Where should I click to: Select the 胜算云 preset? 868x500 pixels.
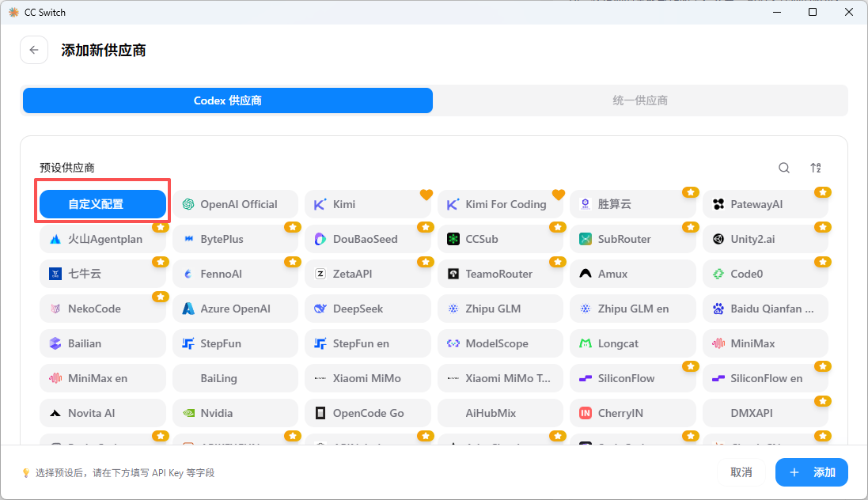coord(633,204)
